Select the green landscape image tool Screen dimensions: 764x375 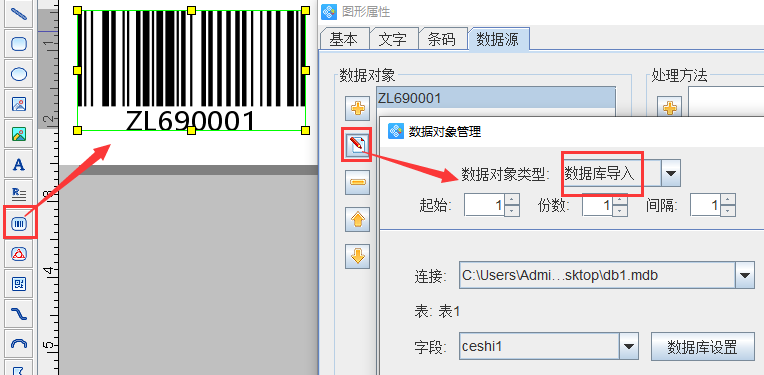click(19, 134)
